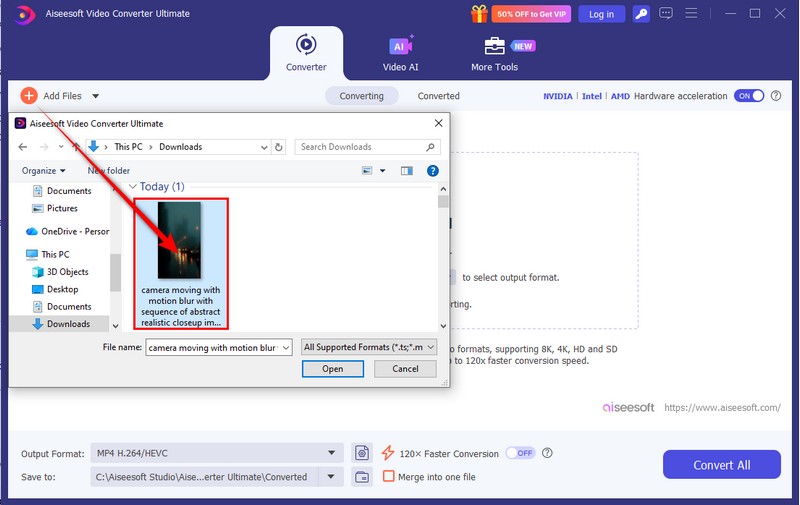Click the search magnifier in Search Downloads
The width and height of the screenshot is (800, 505).
[430, 147]
